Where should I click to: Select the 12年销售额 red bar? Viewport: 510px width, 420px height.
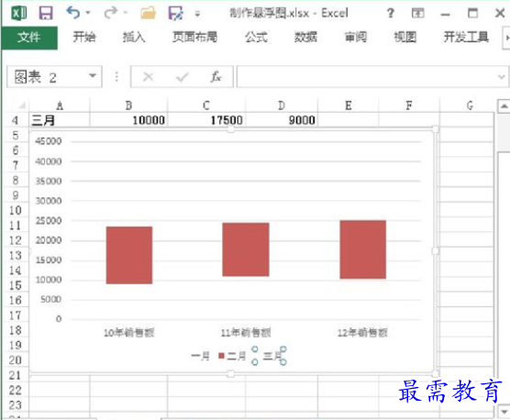click(x=363, y=249)
